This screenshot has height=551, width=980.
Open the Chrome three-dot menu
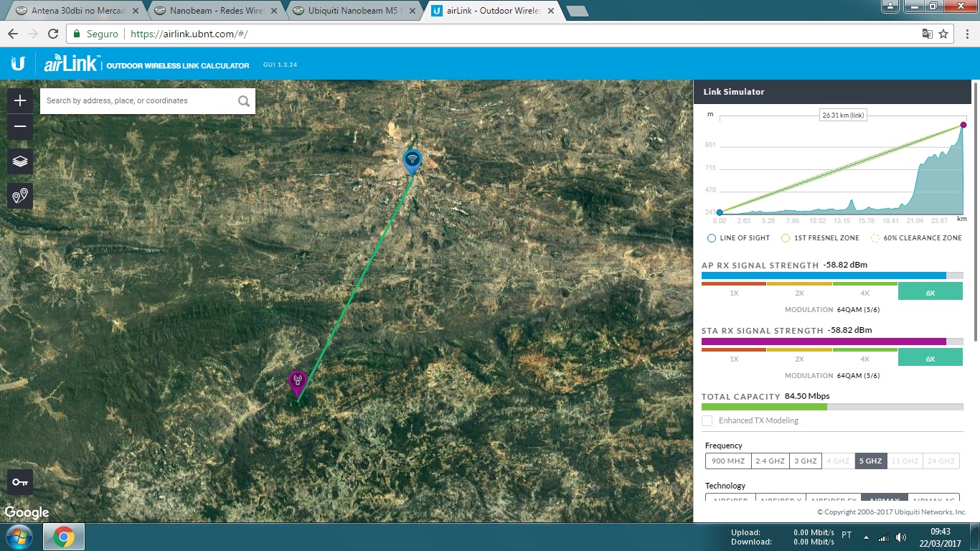966,34
